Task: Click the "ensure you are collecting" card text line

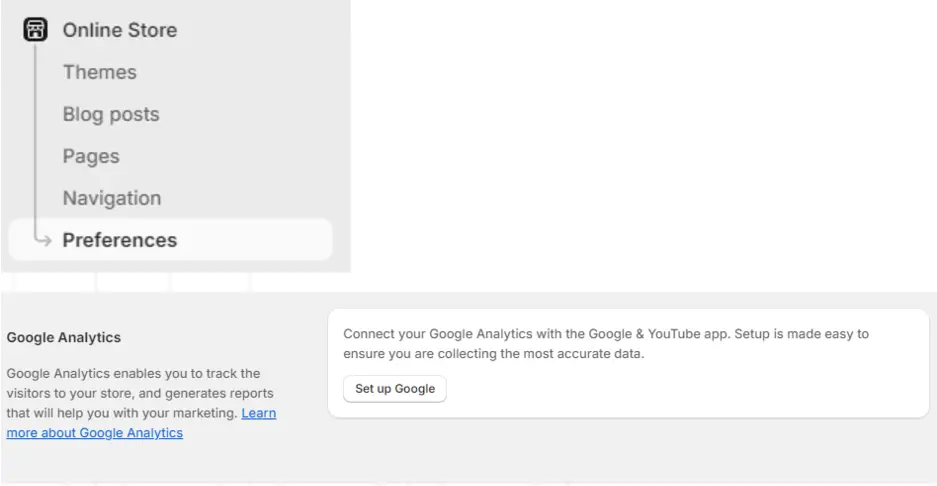Action: pos(494,354)
